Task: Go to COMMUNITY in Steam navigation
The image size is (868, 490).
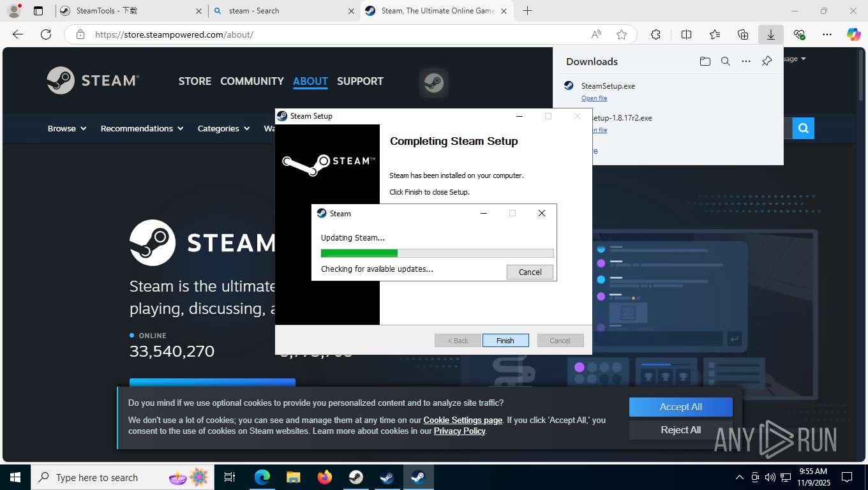Action: pyautogui.click(x=252, y=81)
